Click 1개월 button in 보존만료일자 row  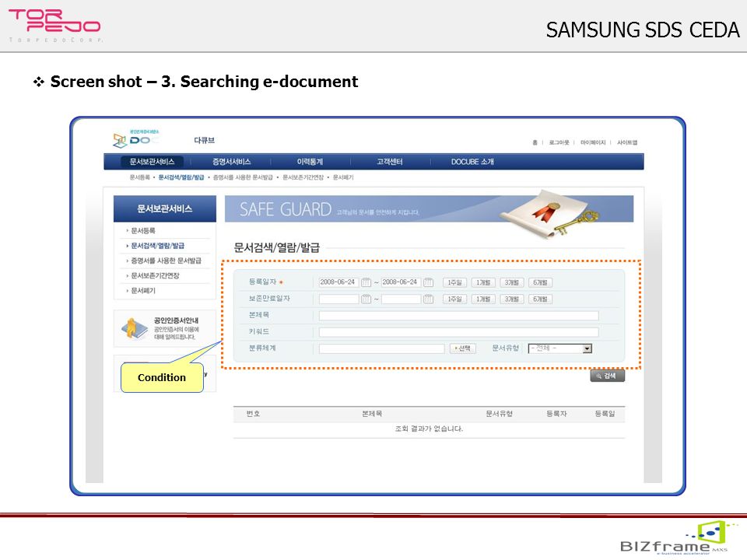[x=483, y=299]
